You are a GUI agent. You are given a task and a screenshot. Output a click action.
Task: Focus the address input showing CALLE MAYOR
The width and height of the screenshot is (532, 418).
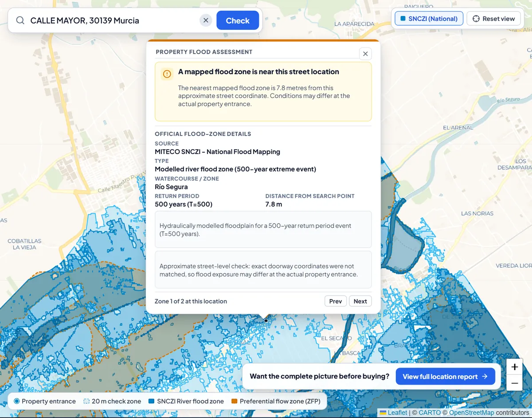coord(113,20)
